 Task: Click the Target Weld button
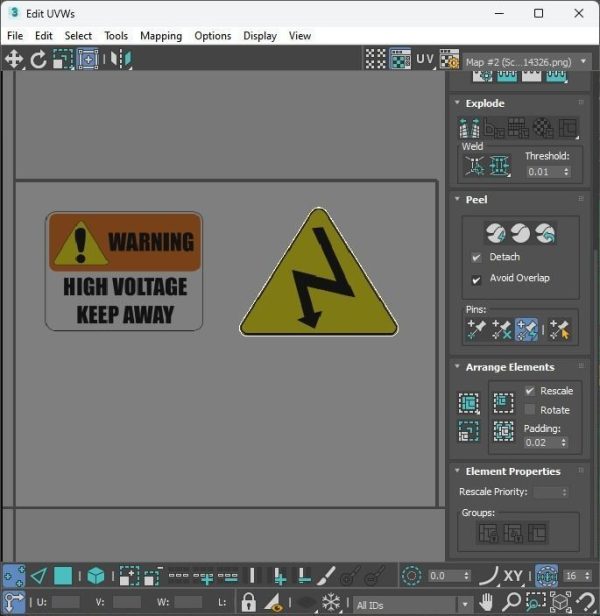point(475,166)
